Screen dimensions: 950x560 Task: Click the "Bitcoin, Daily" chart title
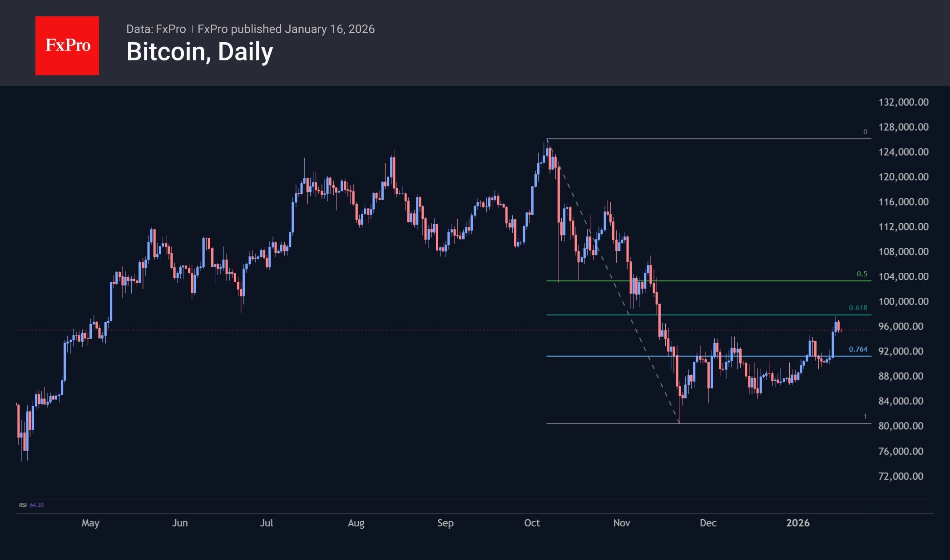200,52
